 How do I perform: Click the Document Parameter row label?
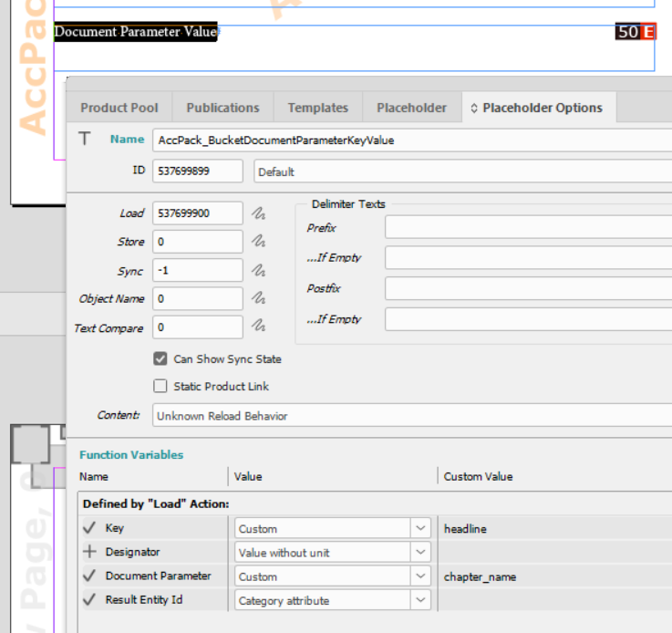click(158, 576)
